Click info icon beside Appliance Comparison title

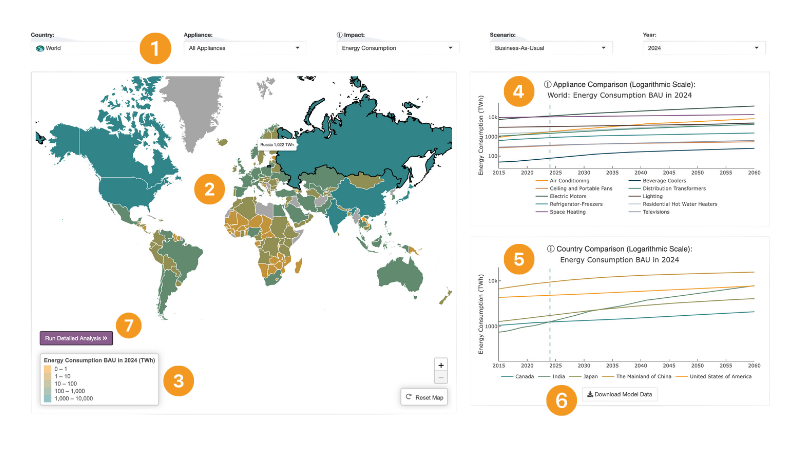click(x=547, y=85)
